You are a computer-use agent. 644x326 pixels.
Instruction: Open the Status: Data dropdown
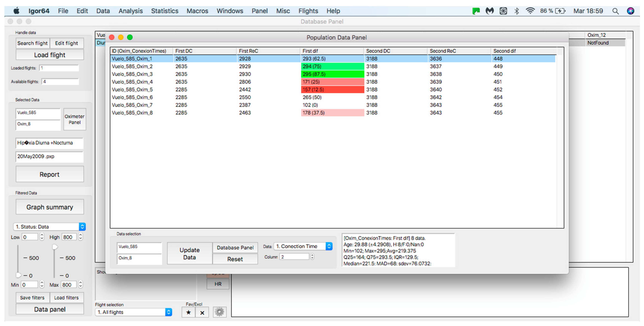[x=49, y=226]
